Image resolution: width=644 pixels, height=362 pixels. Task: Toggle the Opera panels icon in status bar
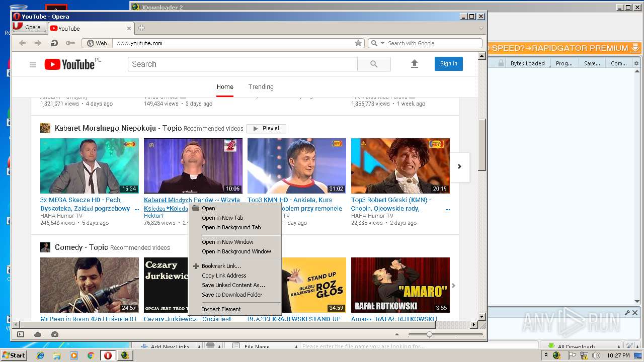point(21,334)
